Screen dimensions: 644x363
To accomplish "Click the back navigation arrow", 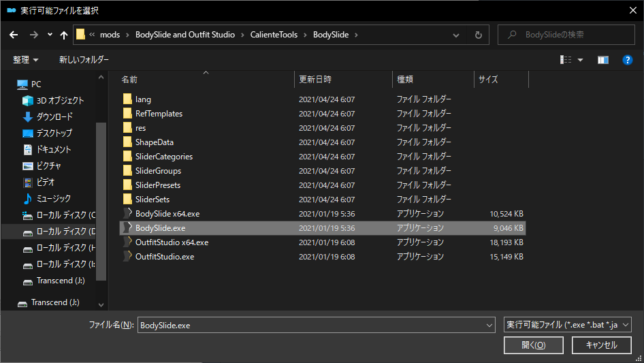I will click(x=14, y=35).
